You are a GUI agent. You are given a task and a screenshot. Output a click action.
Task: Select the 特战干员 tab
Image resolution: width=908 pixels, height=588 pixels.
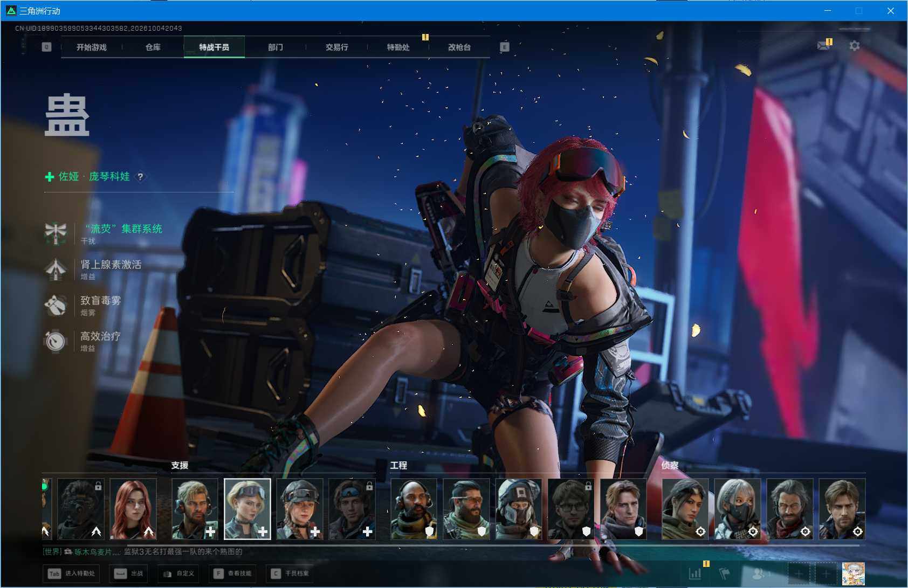pyautogui.click(x=214, y=47)
